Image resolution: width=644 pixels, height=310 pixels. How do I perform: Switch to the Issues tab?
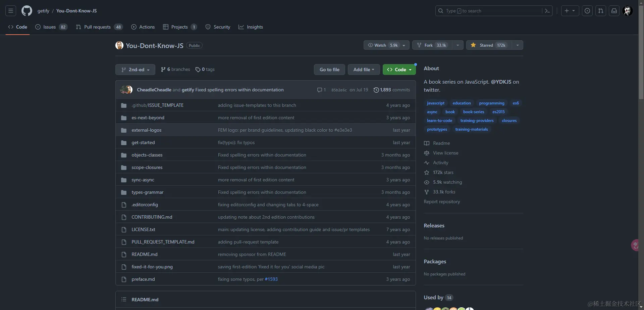(x=51, y=27)
